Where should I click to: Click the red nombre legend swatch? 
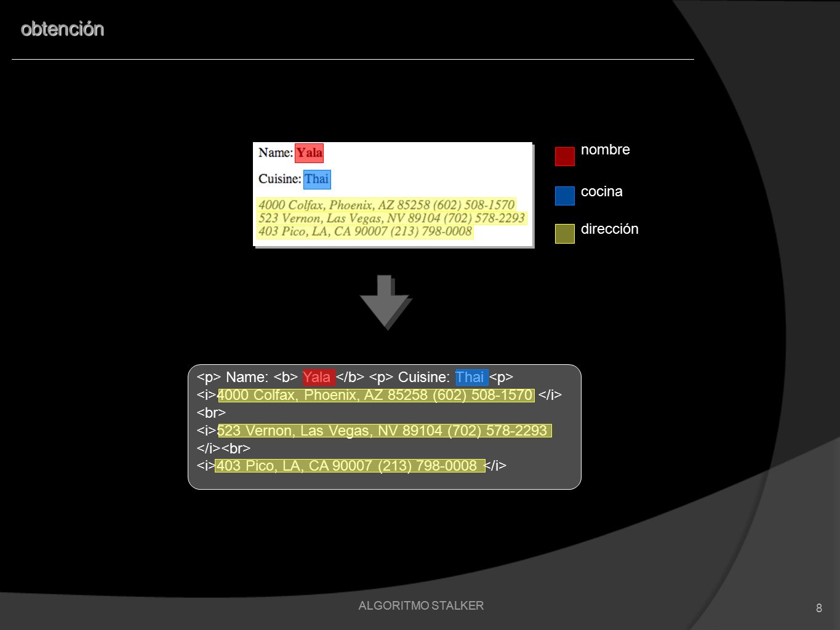tap(564, 156)
